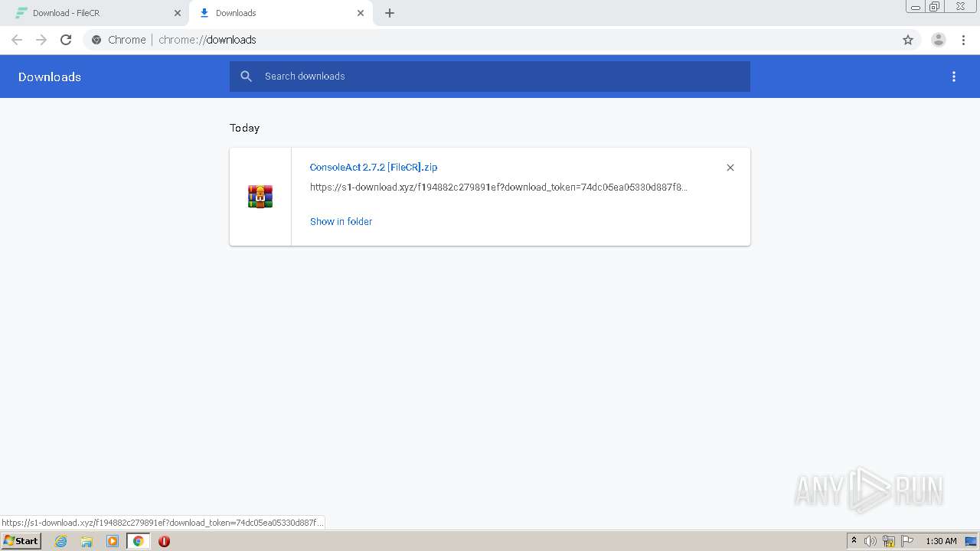
Task: Open the red Opera-like taskbar icon
Action: point(164,541)
